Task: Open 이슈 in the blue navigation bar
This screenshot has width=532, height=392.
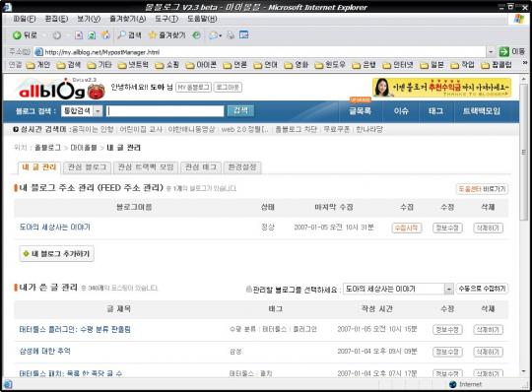Action: coord(401,111)
